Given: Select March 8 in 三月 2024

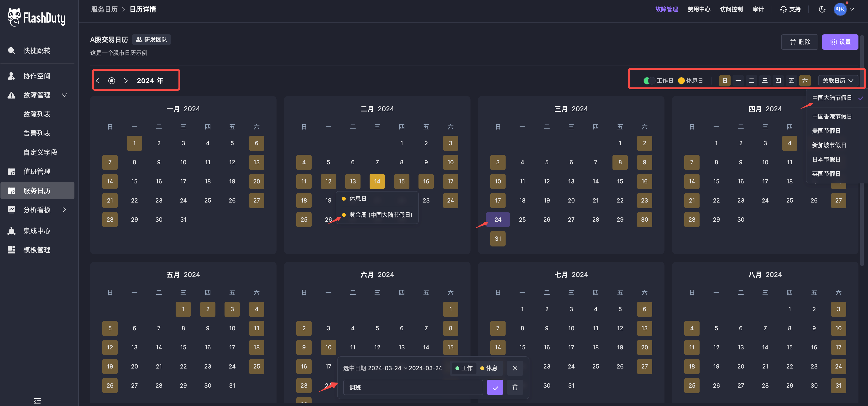Looking at the screenshot, I should pyautogui.click(x=620, y=162).
